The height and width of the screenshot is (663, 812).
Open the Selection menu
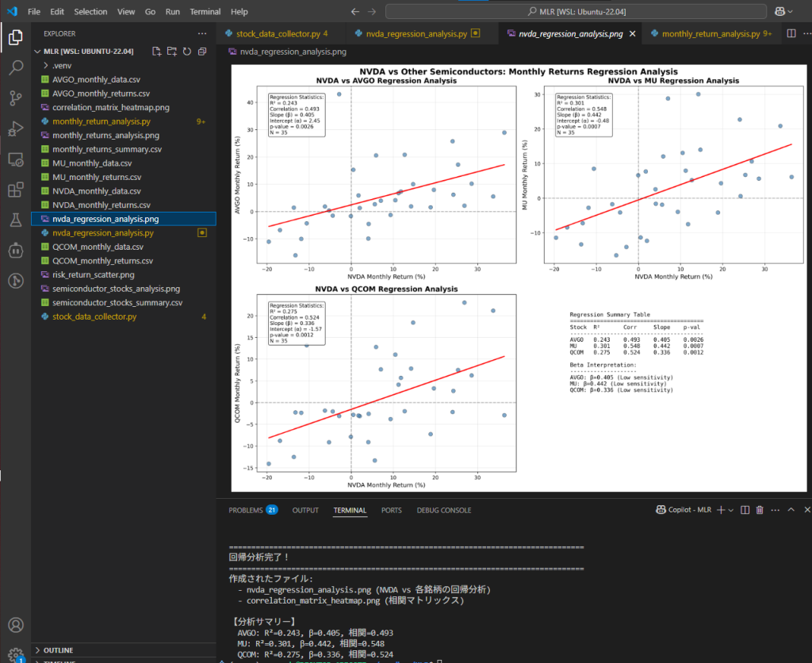coord(90,11)
